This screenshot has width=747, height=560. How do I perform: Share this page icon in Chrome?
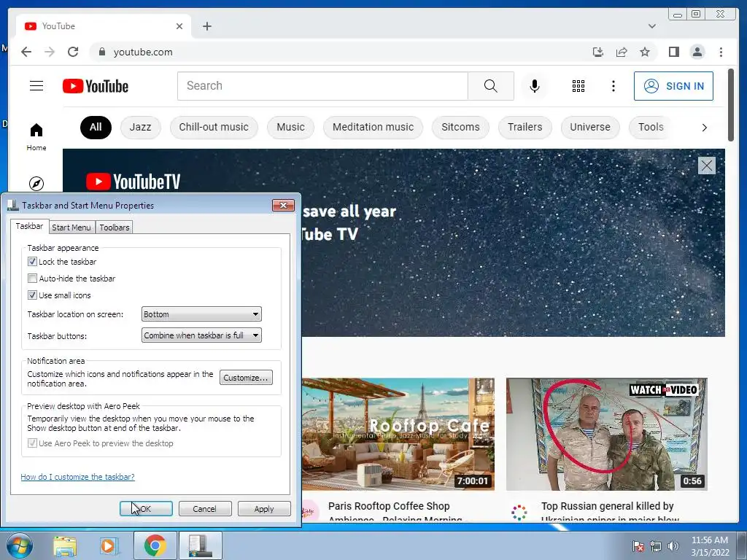point(622,52)
